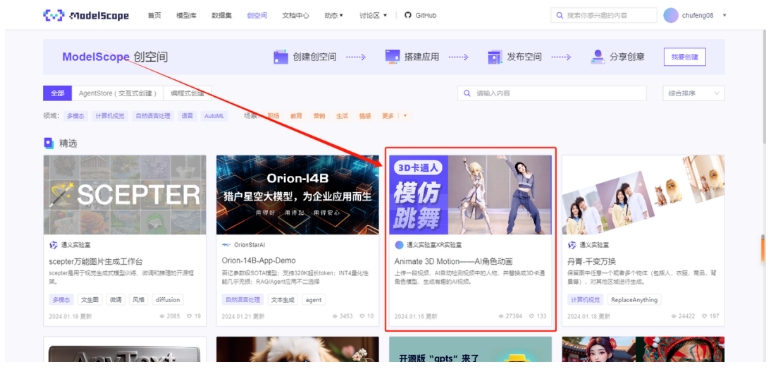Open Orion-14B-App-Demo title link
Viewport: 770px width, 370px height.
[x=258, y=260]
